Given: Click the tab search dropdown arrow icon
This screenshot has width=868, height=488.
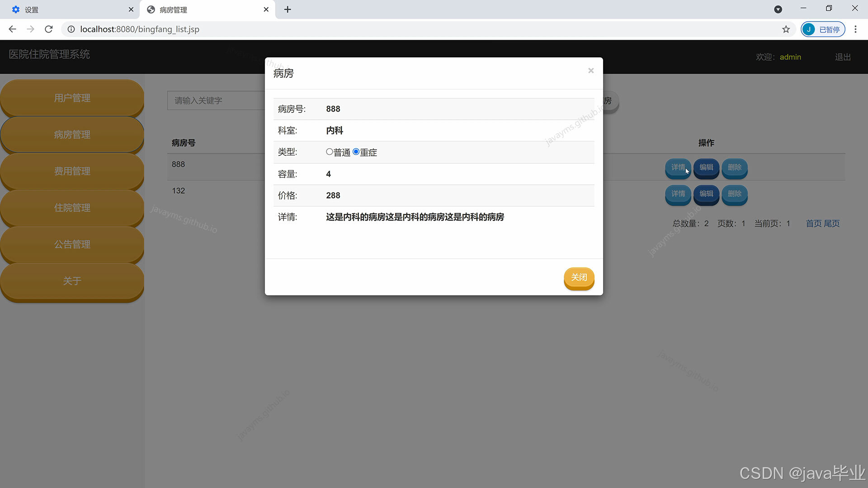Looking at the screenshot, I should coord(778,9).
